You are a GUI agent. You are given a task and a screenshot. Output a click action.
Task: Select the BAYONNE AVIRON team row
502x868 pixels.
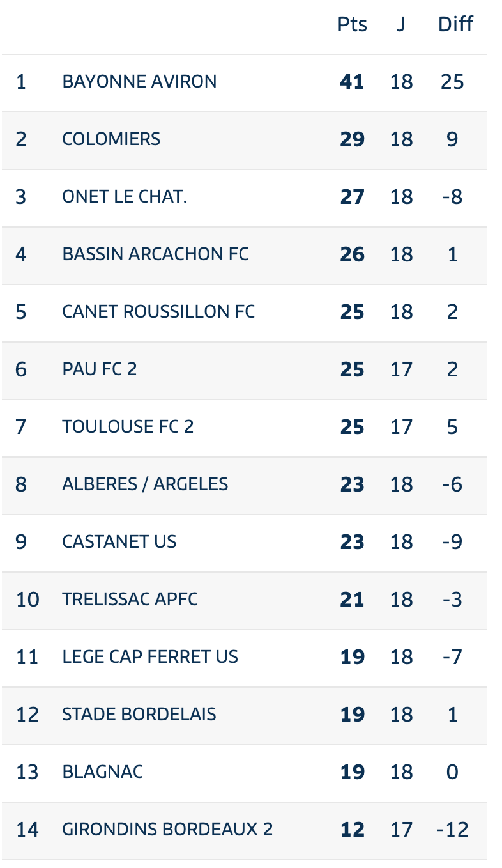[x=245, y=82]
